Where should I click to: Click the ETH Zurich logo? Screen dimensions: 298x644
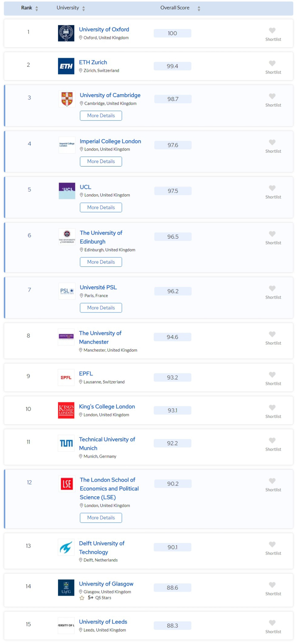pos(66,66)
